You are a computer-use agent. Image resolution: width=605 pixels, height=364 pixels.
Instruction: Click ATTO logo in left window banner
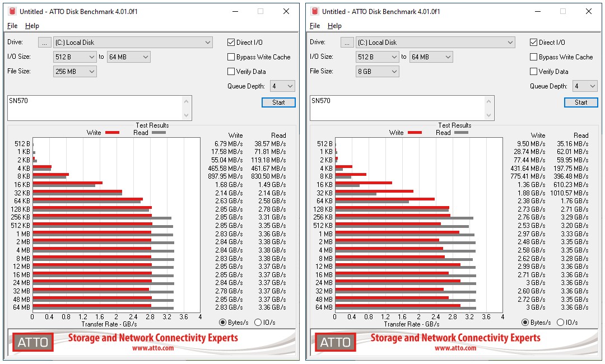tap(33, 342)
